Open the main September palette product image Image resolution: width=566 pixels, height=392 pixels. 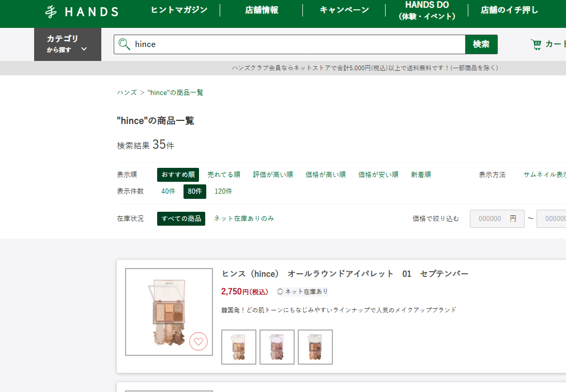[x=169, y=312]
